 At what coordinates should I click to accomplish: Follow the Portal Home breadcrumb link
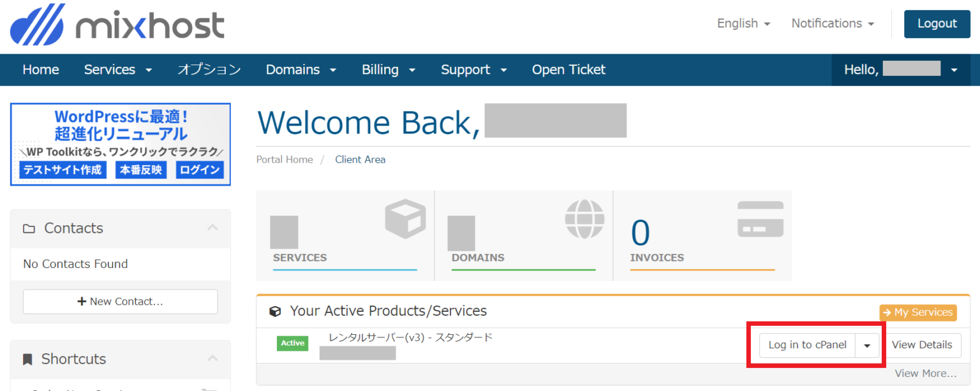285,159
